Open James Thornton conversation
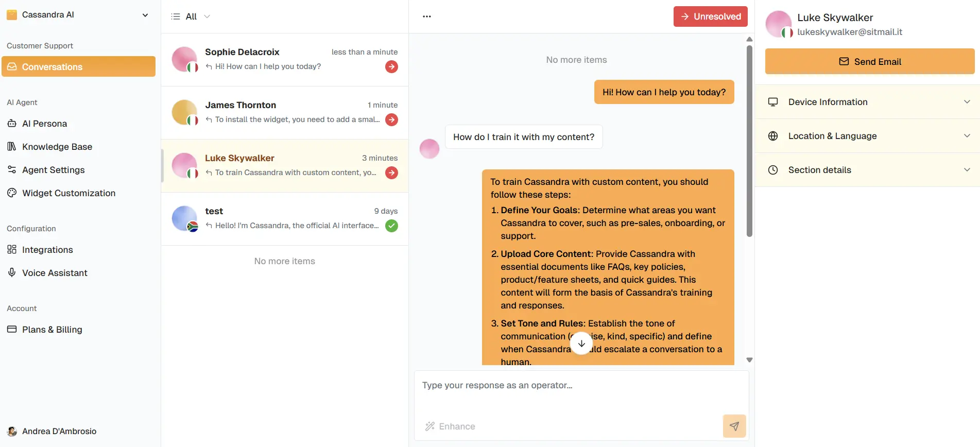The image size is (980, 447). 285,113
